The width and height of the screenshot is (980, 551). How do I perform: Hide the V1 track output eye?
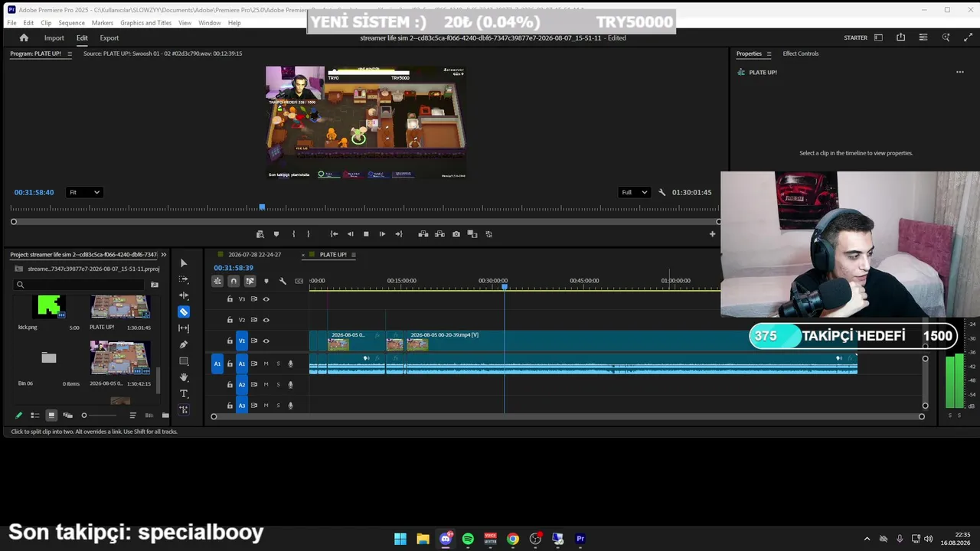pyautogui.click(x=266, y=341)
